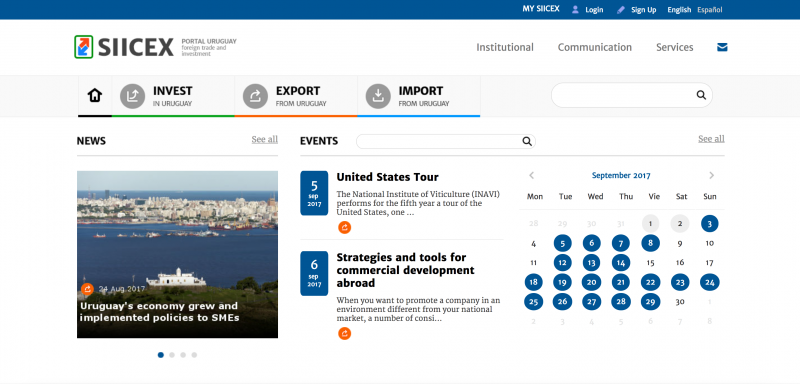Image resolution: width=800 pixels, height=384 pixels.
Task: Open the Institutional menu
Action: pos(505,47)
